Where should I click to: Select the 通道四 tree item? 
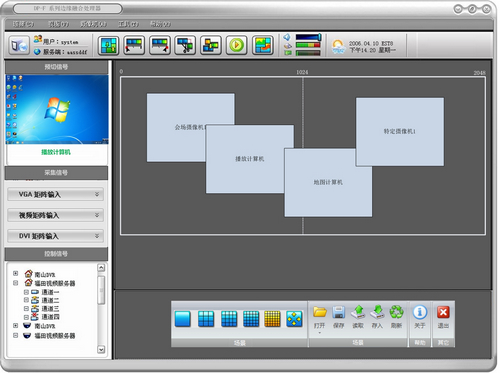click(x=51, y=317)
